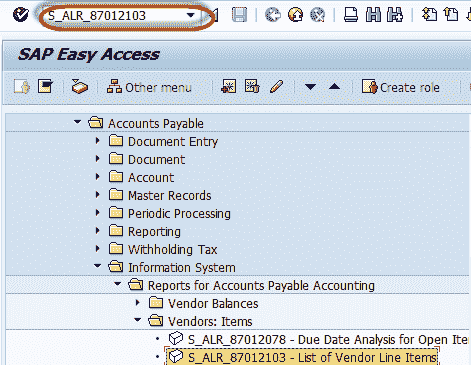The image size is (471, 365).
Task: Click the Print icon in the toolbar
Action: 351,15
